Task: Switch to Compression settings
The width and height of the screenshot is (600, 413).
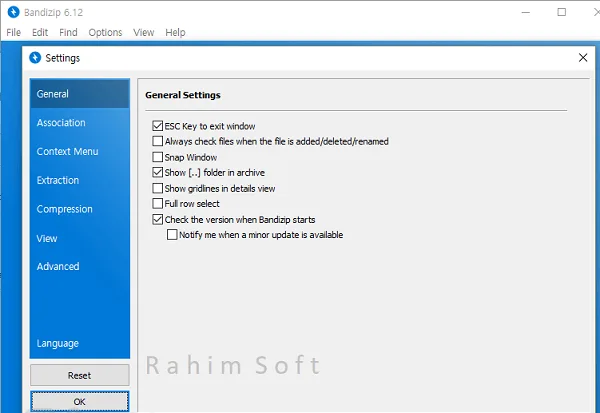Action: pos(80,209)
